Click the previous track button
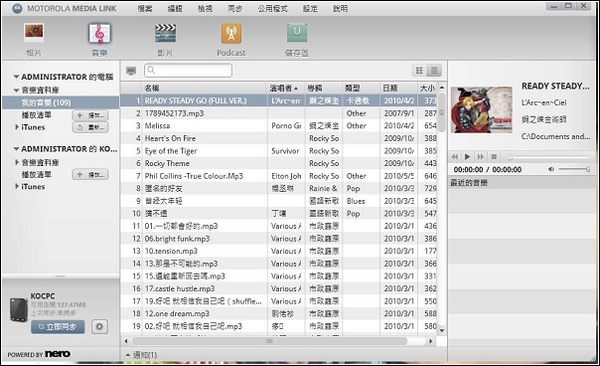Screen dimensions: 600x366 (x=455, y=157)
